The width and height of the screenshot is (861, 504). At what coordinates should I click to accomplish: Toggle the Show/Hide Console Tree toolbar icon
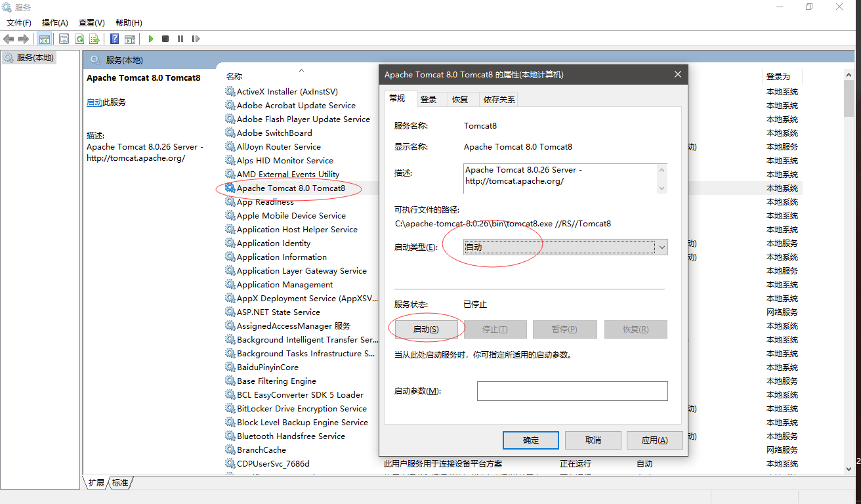coord(45,39)
